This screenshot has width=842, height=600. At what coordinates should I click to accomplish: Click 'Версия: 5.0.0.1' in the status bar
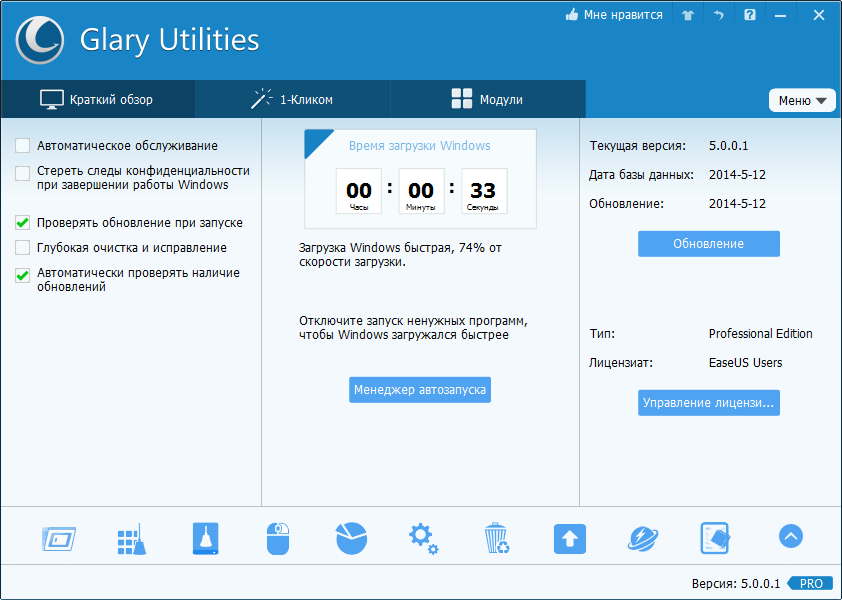click(x=736, y=583)
